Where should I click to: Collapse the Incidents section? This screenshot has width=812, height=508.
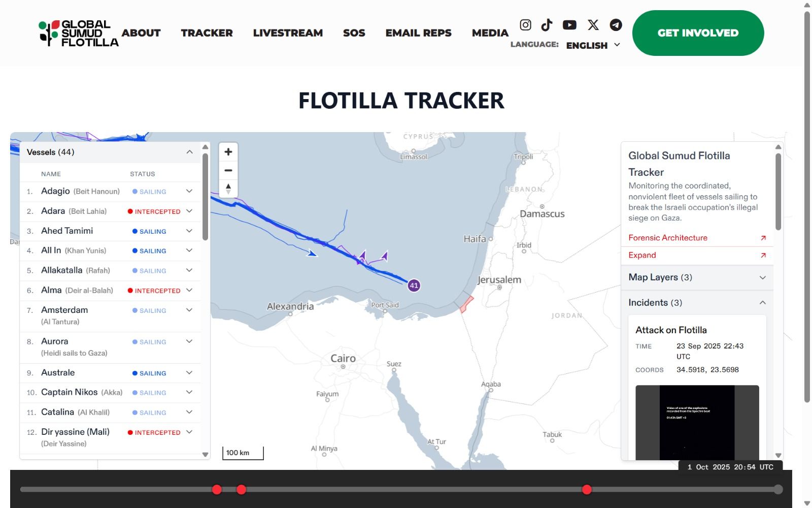762,303
